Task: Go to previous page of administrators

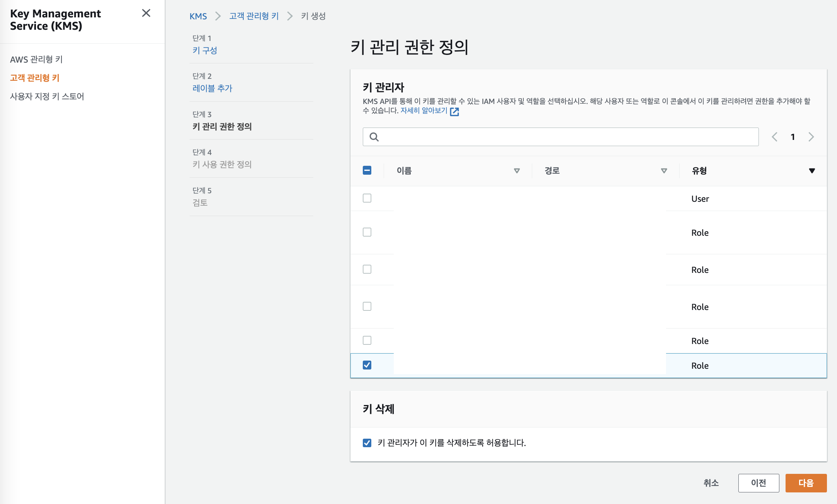Action: pos(774,137)
